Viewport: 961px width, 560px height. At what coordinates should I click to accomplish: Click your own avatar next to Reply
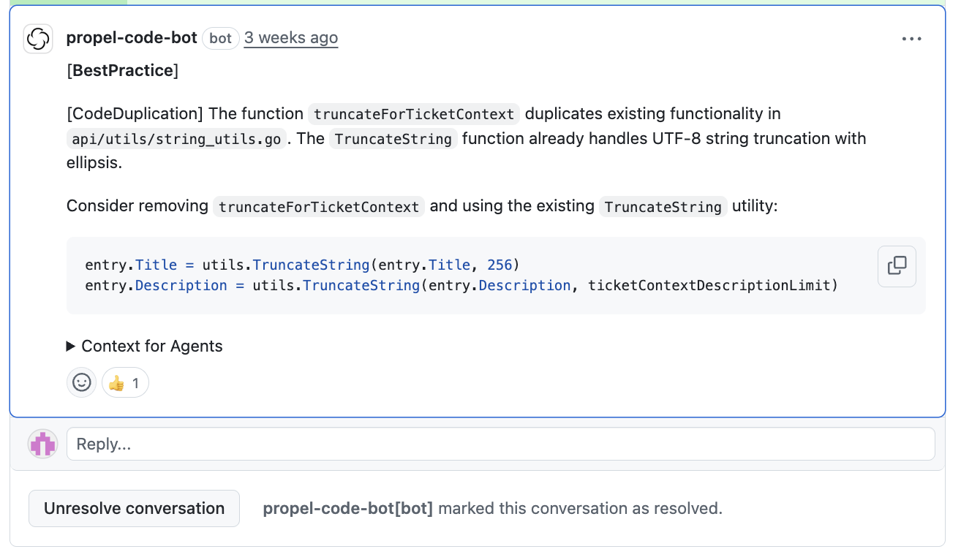tap(42, 443)
